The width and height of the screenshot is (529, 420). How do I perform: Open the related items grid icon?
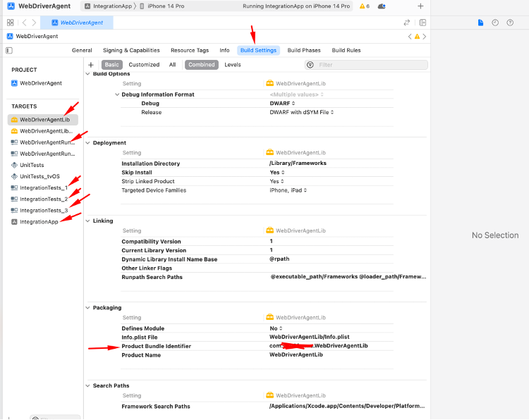[x=10, y=23]
